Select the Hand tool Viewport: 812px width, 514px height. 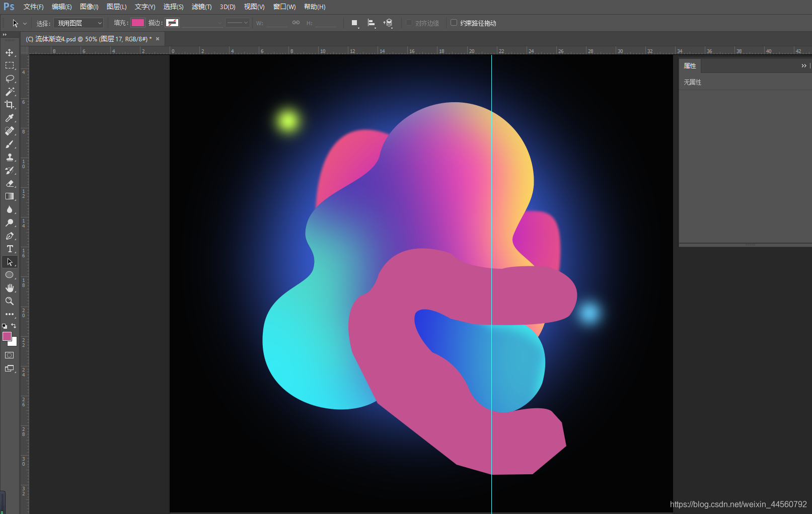[10, 288]
